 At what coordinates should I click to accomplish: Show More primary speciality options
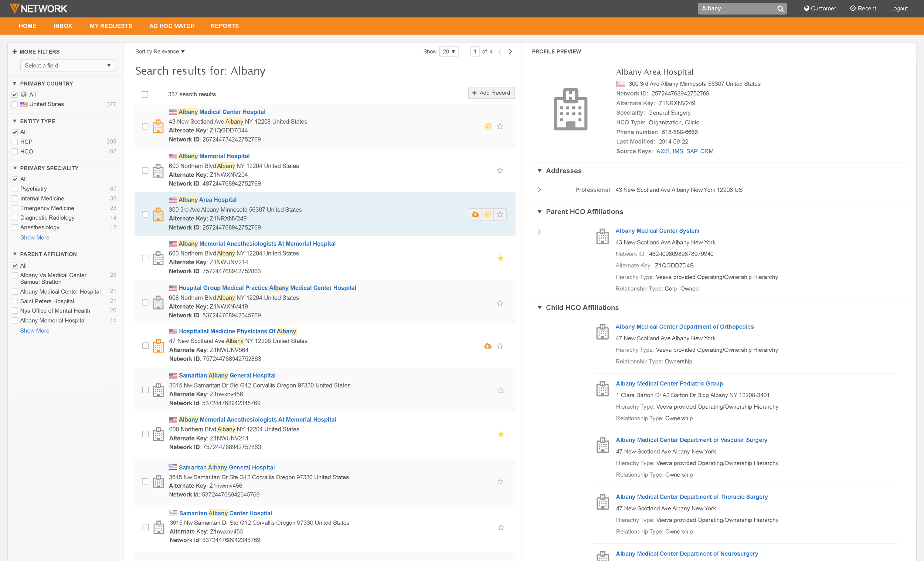34,237
